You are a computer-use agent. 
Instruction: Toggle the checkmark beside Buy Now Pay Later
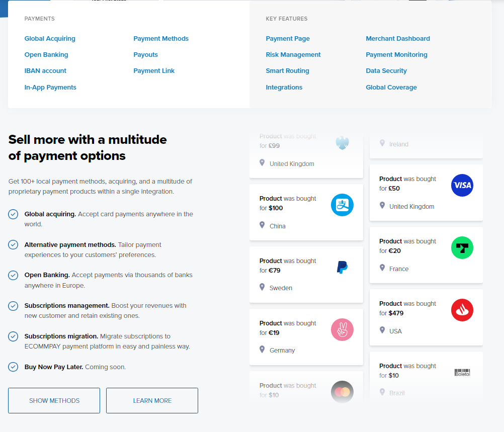[x=13, y=367]
